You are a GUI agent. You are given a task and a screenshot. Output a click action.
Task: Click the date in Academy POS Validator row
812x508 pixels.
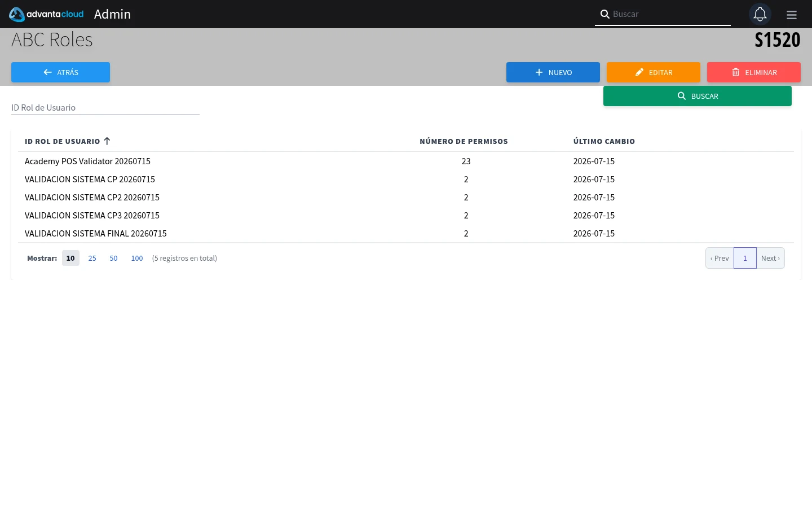click(x=594, y=161)
